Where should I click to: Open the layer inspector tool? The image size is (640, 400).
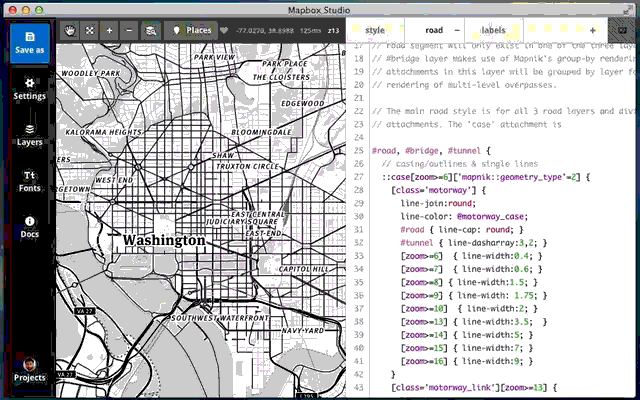click(x=151, y=30)
